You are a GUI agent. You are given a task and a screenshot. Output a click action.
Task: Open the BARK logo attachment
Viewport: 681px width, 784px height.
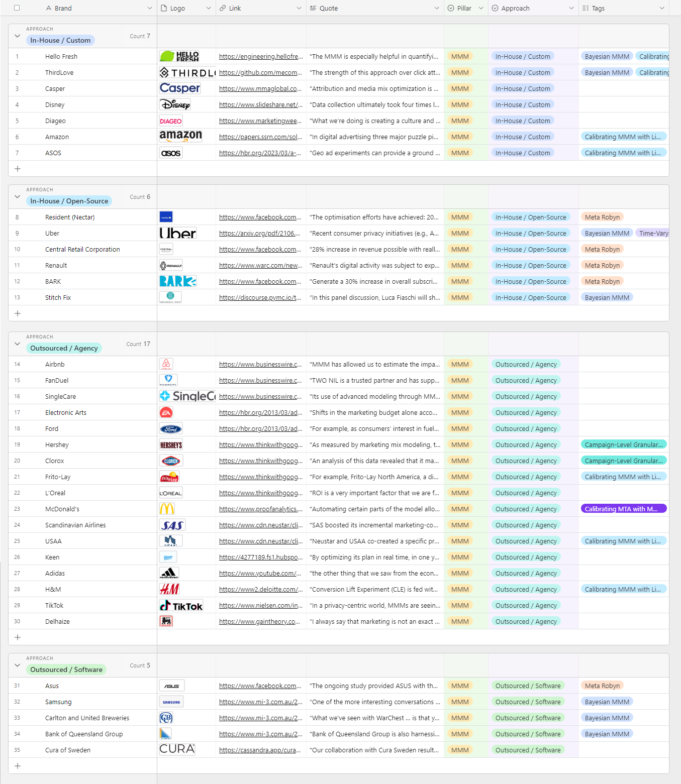point(178,281)
